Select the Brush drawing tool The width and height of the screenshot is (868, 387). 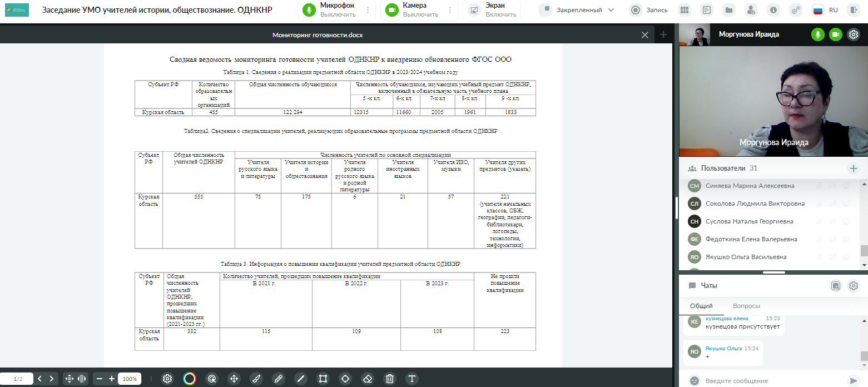click(x=256, y=379)
